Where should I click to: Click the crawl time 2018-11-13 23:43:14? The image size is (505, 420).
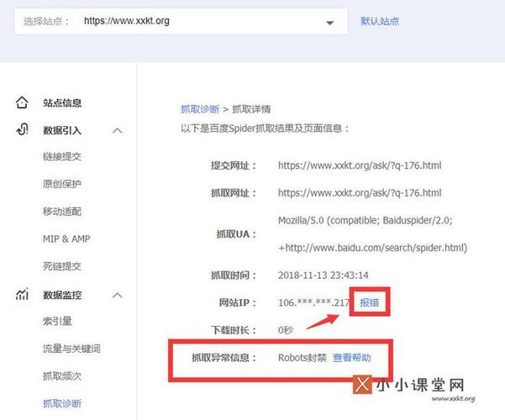tap(323, 276)
